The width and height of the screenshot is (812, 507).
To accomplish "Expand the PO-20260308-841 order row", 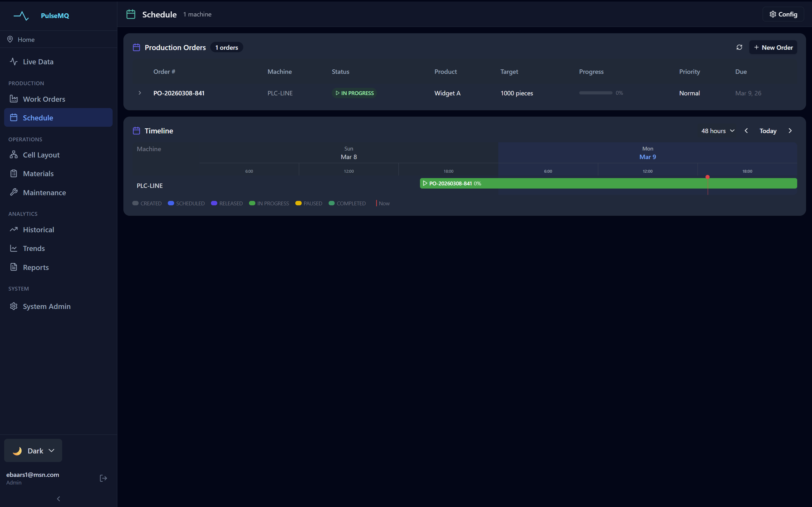I will (140, 93).
